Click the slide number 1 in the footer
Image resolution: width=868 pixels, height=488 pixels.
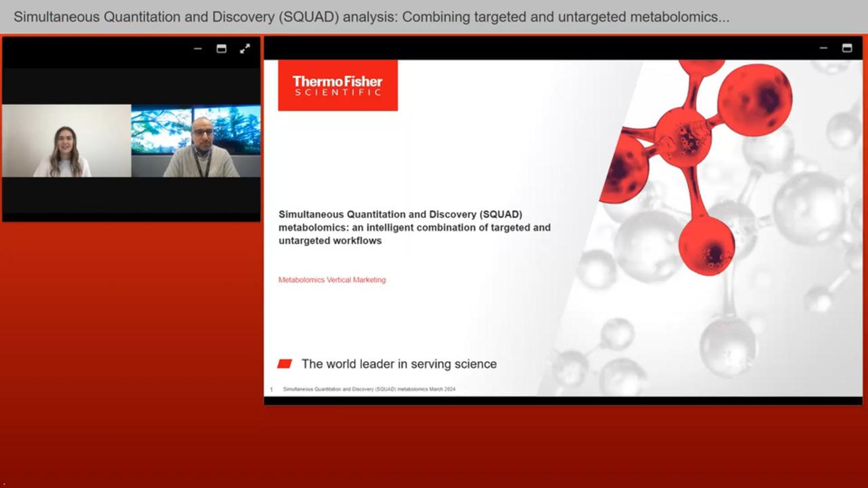pyautogui.click(x=271, y=390)
